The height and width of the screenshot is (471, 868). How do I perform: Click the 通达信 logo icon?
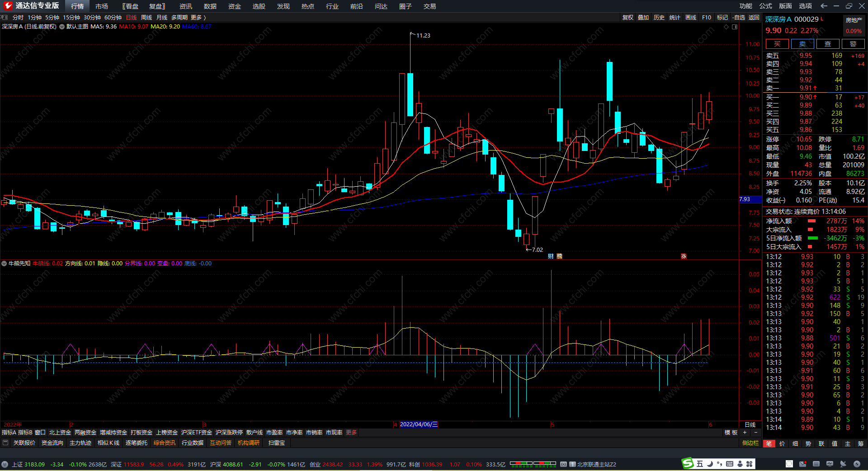8,6
